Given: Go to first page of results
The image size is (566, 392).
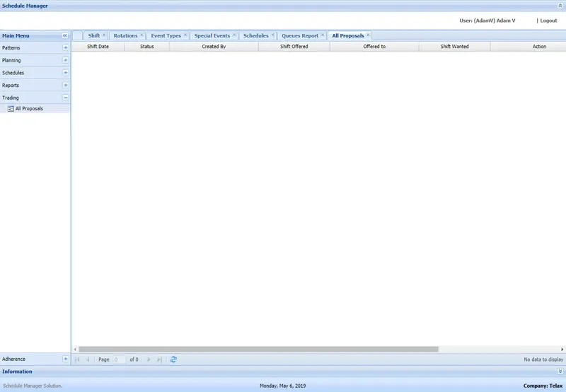Looking at the screenshot, I should point(77,359).
